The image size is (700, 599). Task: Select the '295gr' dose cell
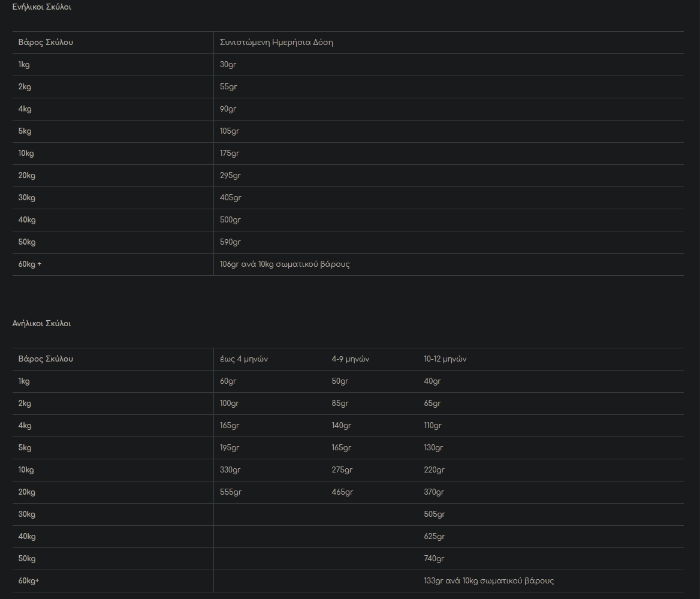coord(230,176)
